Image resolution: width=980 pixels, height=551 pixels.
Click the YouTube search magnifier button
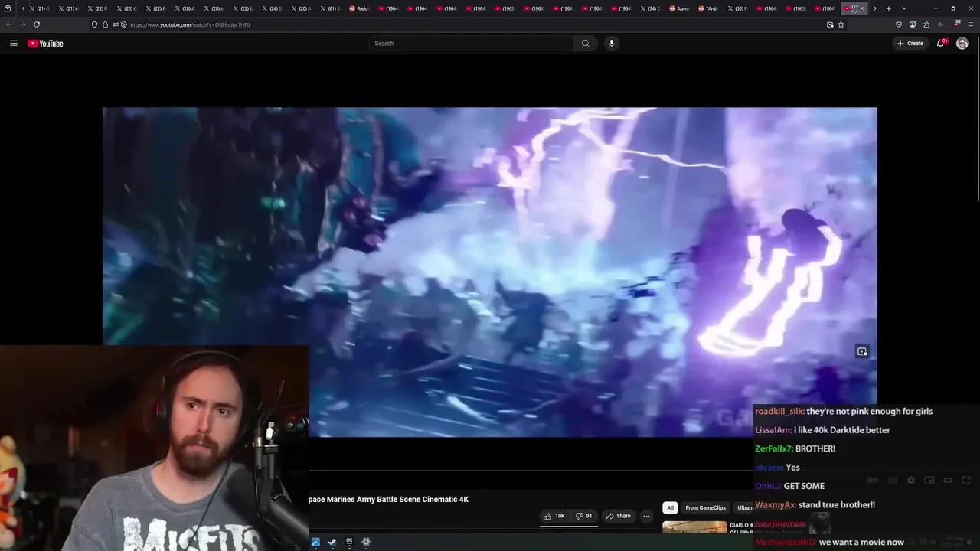pos(586,44)
